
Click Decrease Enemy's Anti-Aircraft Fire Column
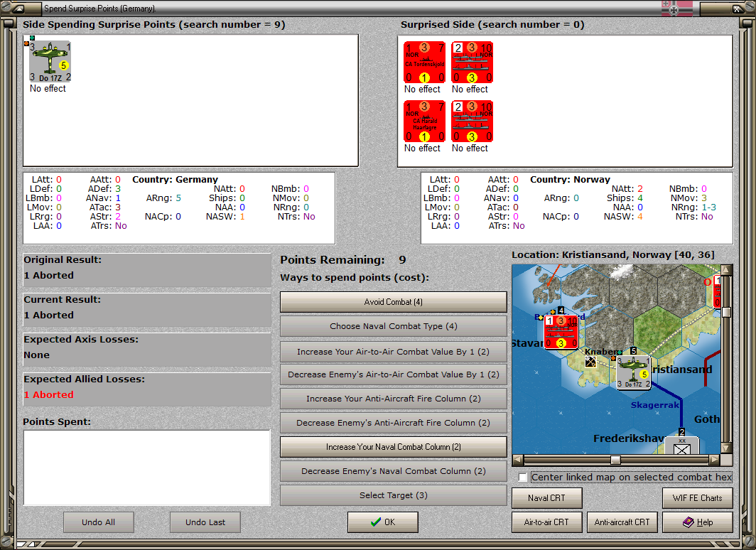[x=393, y=422]
